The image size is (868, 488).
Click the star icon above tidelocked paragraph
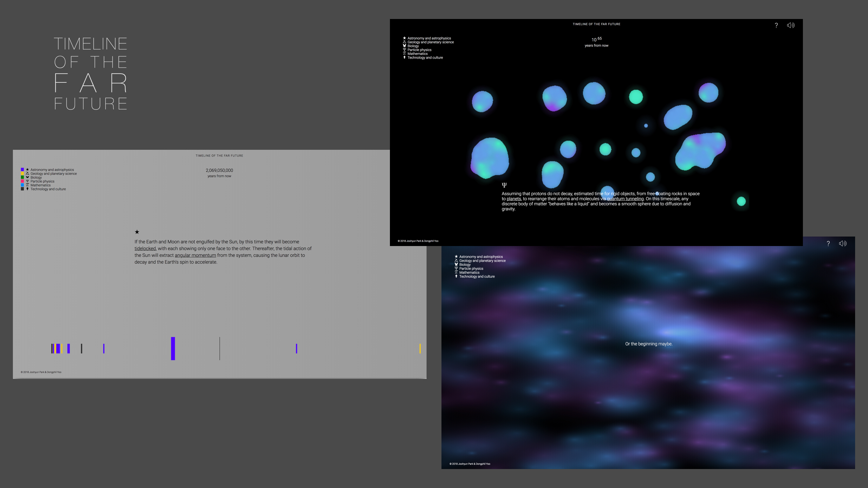137,232
